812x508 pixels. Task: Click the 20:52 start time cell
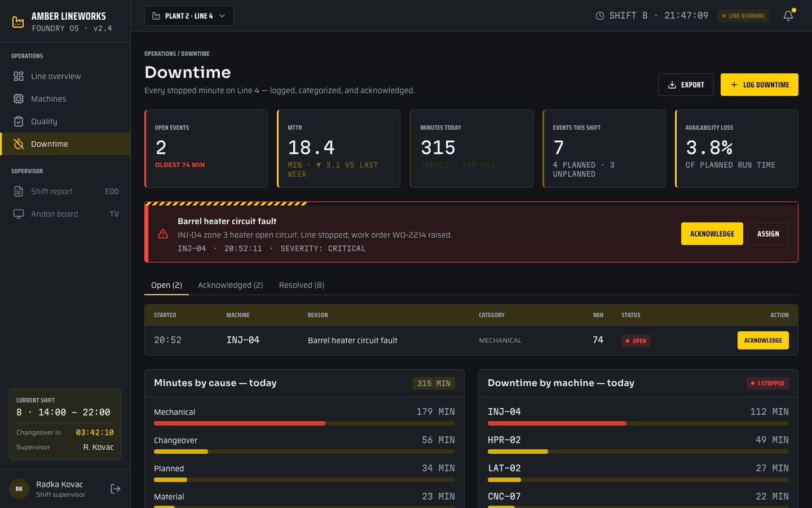tap(167, 340)
